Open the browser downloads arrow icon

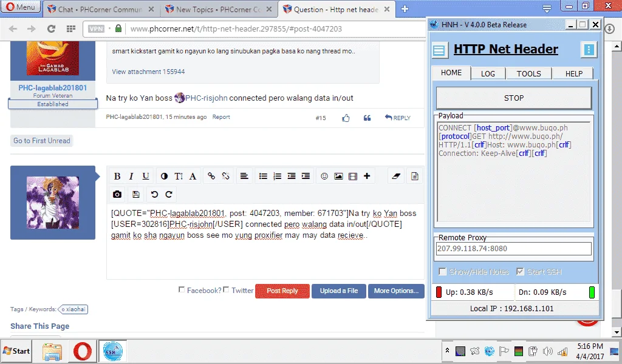click(610, 29)
